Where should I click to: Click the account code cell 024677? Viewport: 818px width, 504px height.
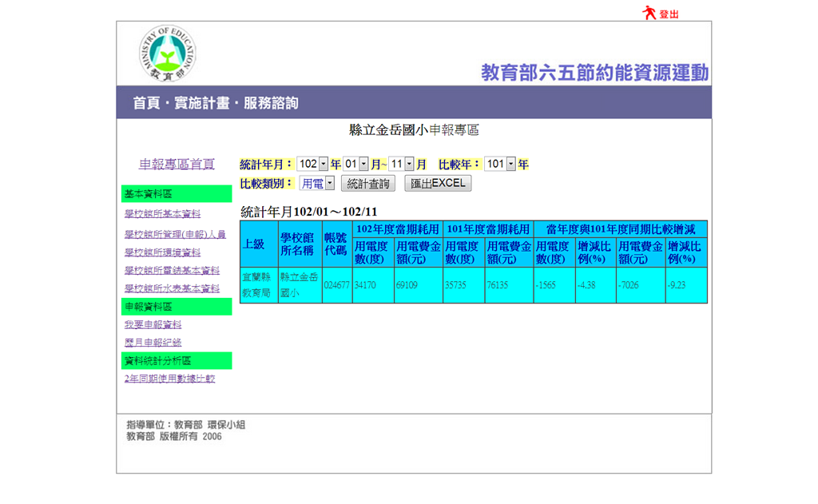point(336,285)
